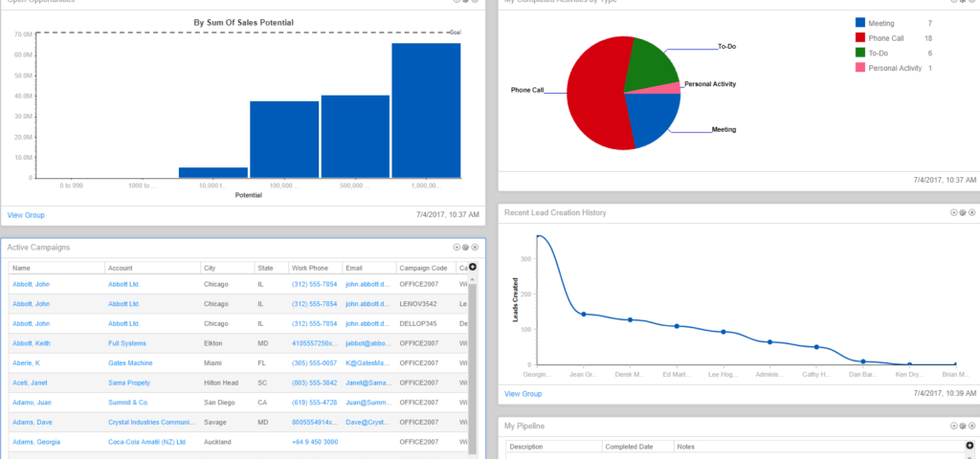
Task: Open View Group link under Lead Creation History
Action: point(523,394)
